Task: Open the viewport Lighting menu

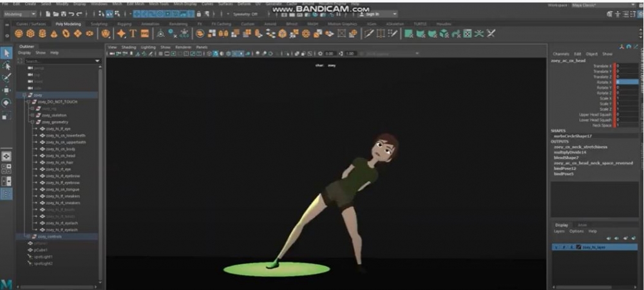Action: [x=148, y=47]
